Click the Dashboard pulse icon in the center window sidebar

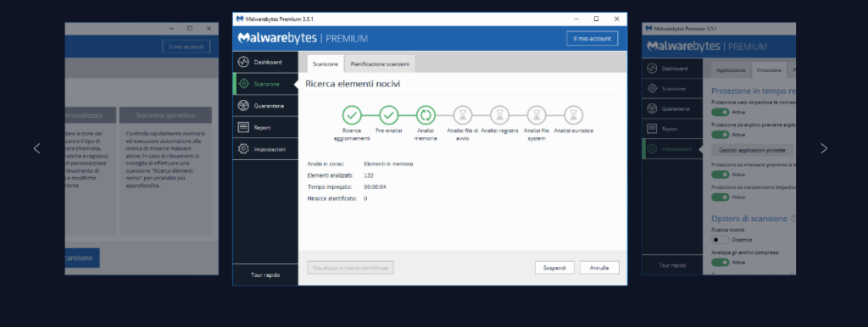(x=243, y=62)
